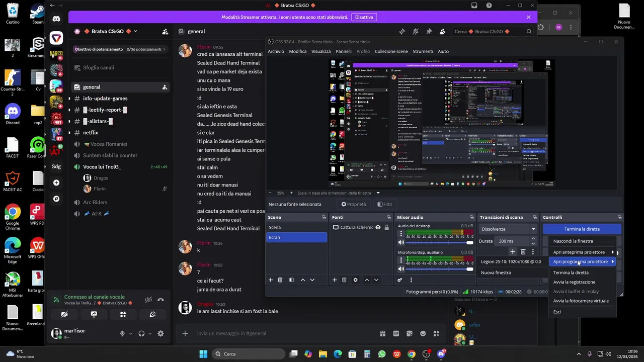The width and height of the screenshot is (644, 362).
Task: Adjust Audio del desktop volume slider
Action: tap(440, 242)
